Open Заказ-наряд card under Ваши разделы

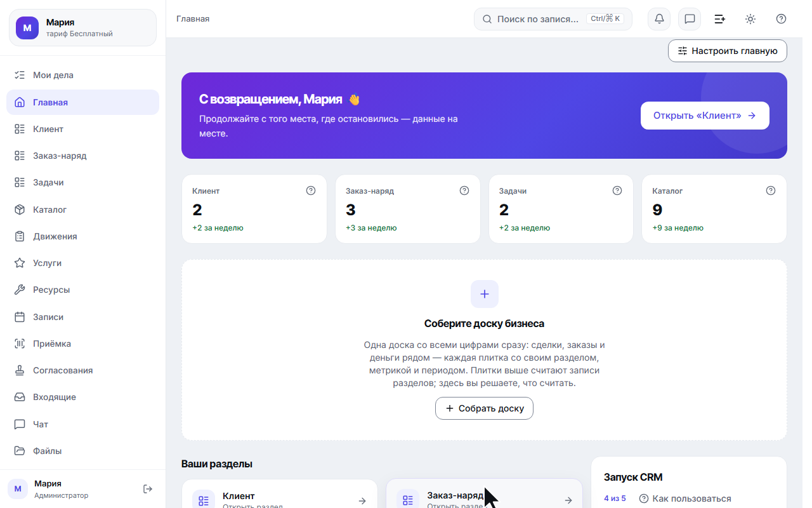click(485, 493)
